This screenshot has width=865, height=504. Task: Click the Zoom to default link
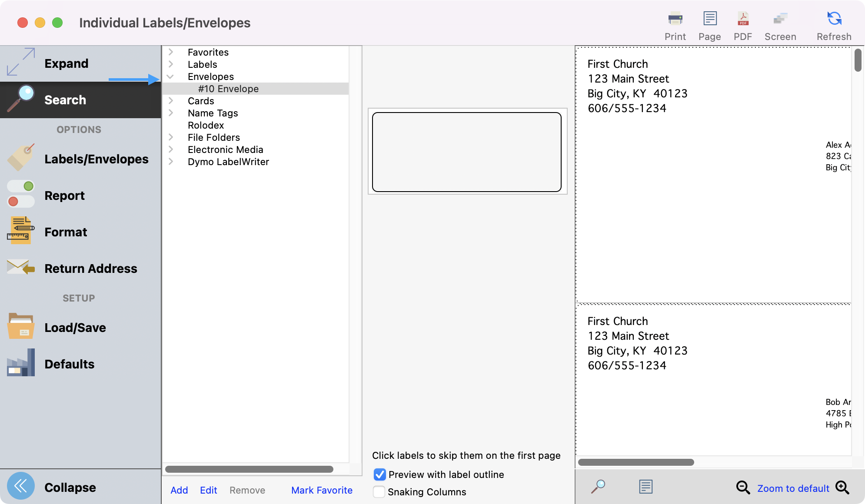[793, 488]
